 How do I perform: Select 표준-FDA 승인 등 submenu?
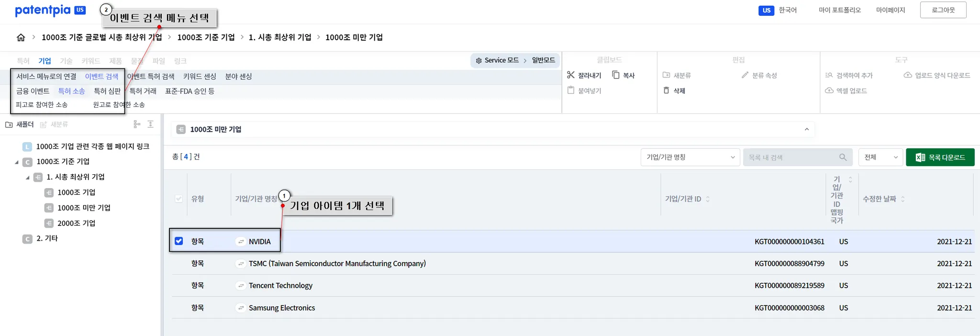click(189, 91)
